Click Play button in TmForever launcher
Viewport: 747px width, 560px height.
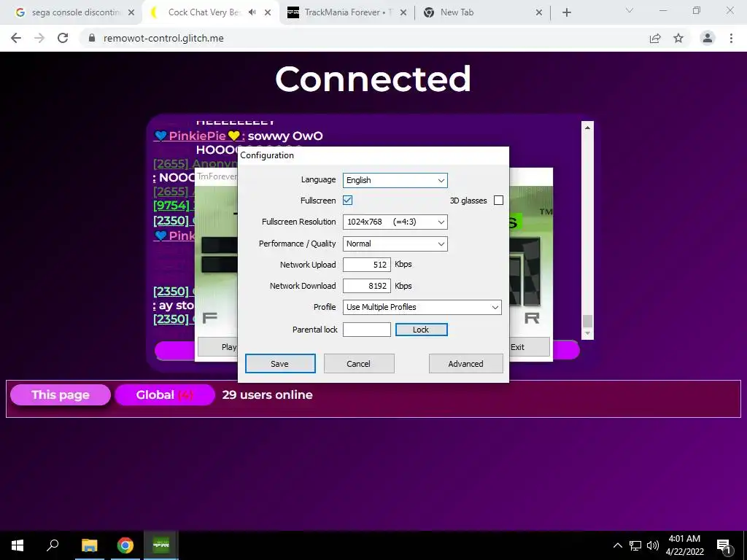point(218,346)
